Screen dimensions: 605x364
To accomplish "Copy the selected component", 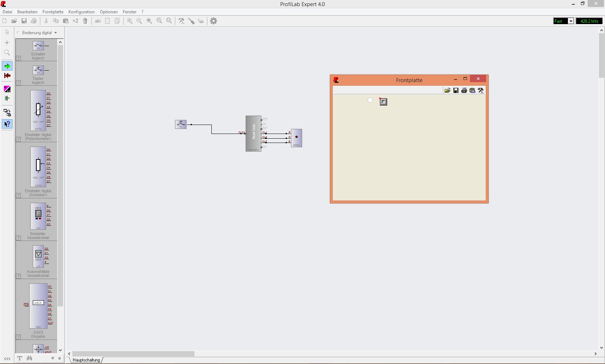I will pyautogui.click(x=56, y=21).
